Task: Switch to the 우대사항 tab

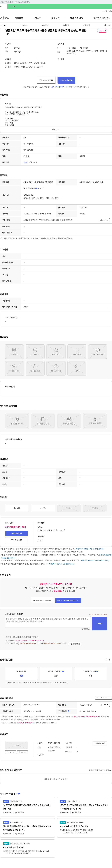Action: [45, 25]
